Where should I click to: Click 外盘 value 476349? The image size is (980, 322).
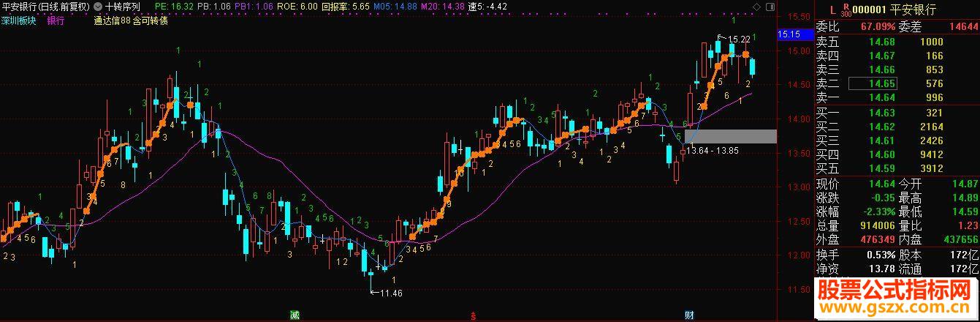pos(878,239)
